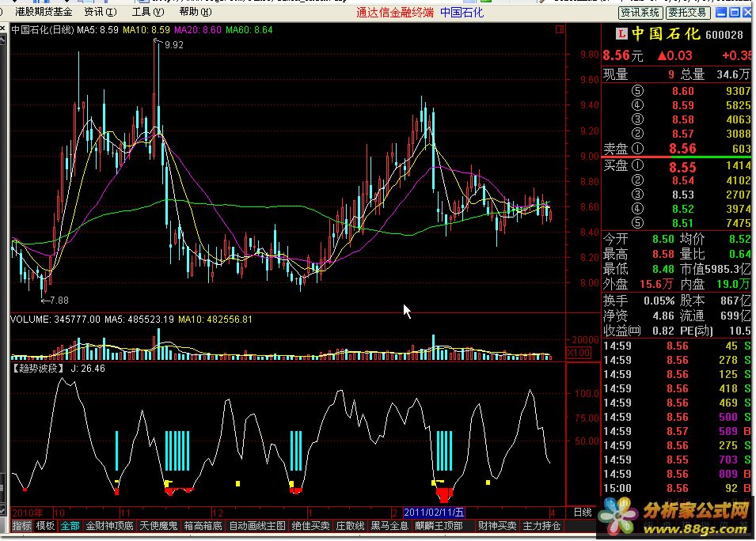
Task: Select sell level ④ price 8.59
Action: pos(682,105)
